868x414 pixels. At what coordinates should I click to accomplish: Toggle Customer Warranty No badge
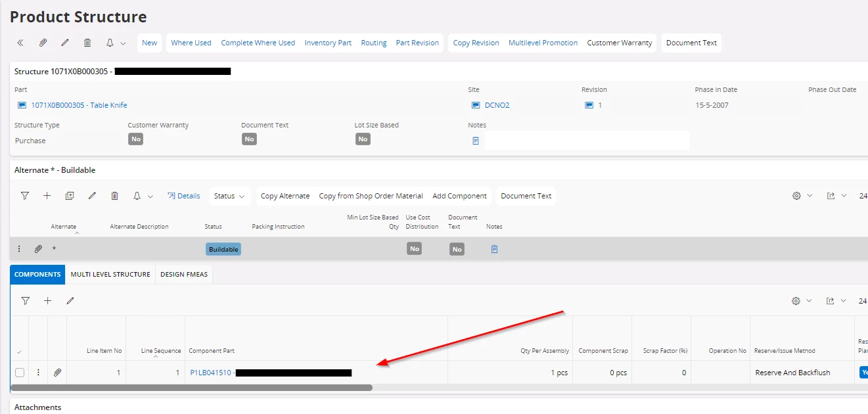coord(136,139)
